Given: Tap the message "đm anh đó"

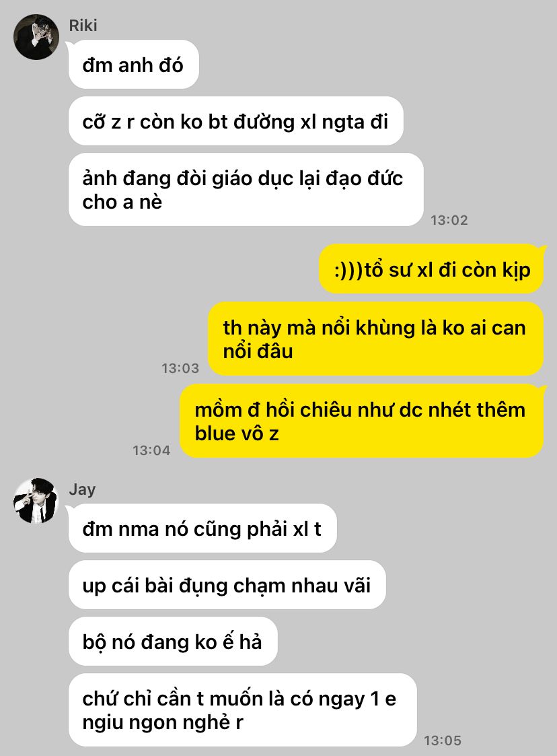Looking at the screenshot, I should [133, 65].
